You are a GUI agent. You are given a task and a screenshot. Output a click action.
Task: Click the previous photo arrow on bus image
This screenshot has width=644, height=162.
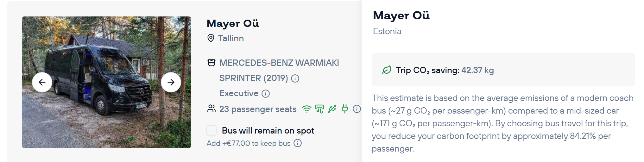42,82
